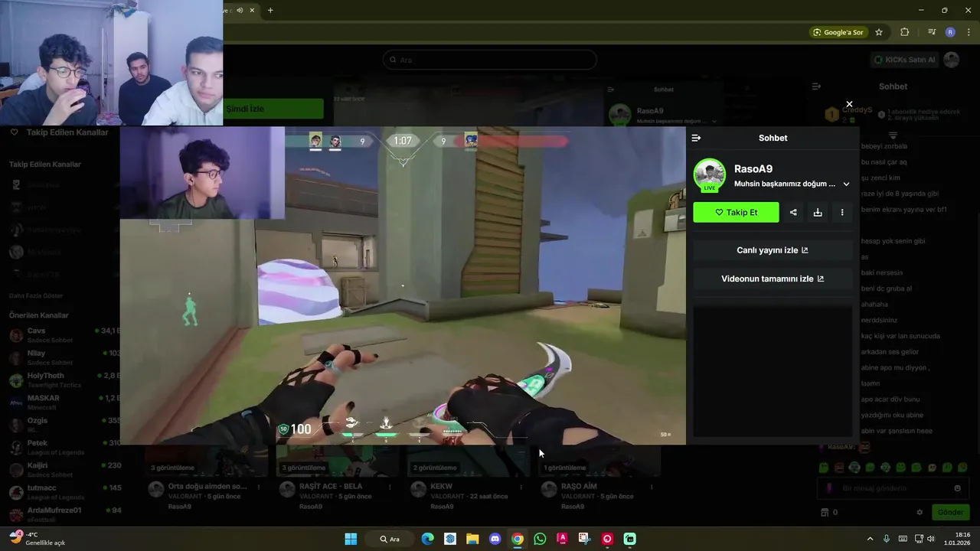Open the Nilay recommended channel
The image size is (980, 551).
64,357
